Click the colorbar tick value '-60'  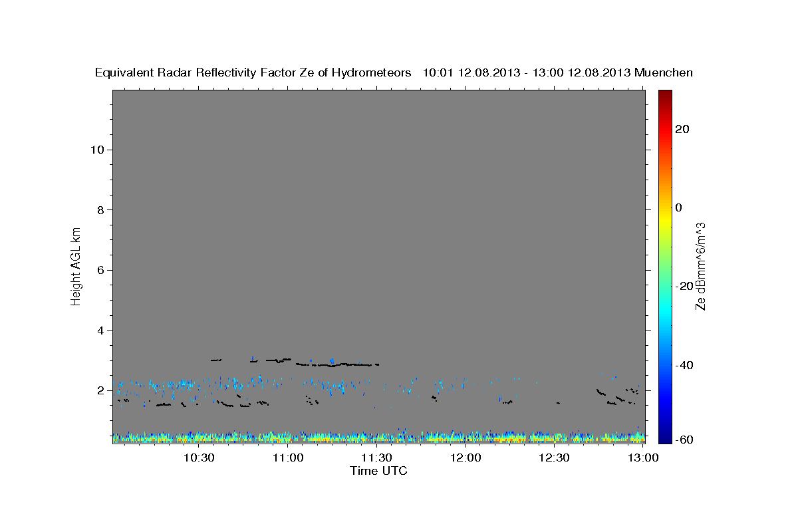[684, 439]
